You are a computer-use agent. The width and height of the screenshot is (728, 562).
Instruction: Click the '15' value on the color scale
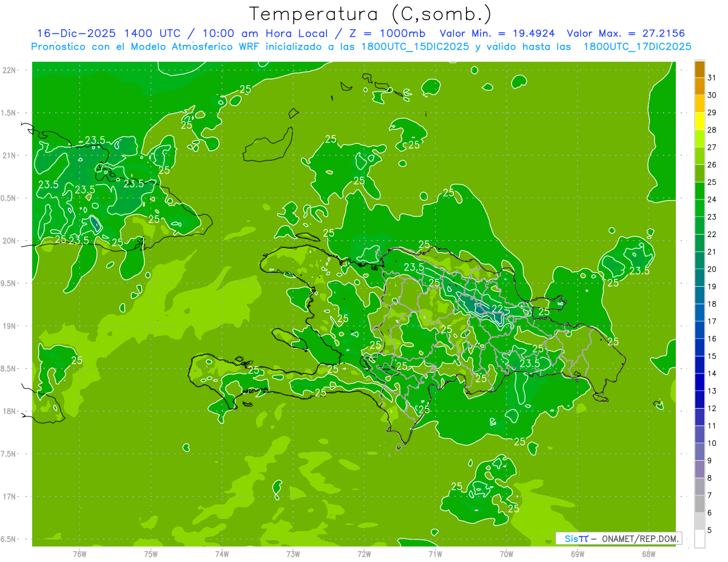[x=712, y=356]
